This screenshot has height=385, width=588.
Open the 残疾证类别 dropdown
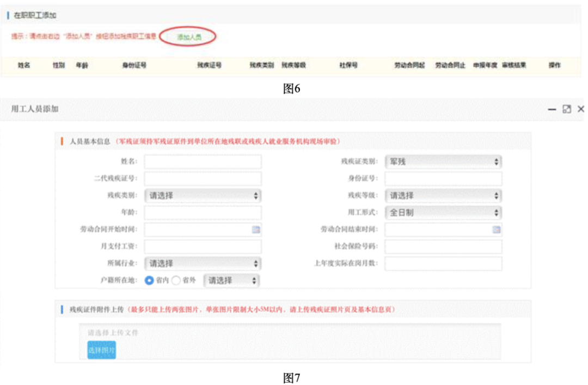tap(443, 162)
